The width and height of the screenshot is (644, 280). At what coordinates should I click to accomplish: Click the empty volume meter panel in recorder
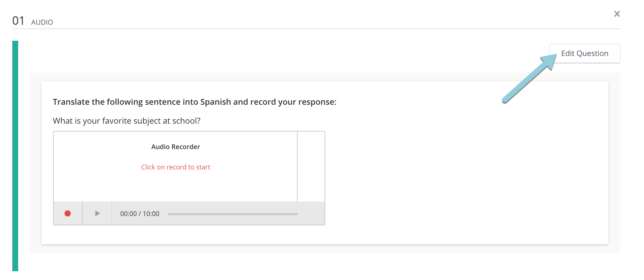(x=311, y=166)
